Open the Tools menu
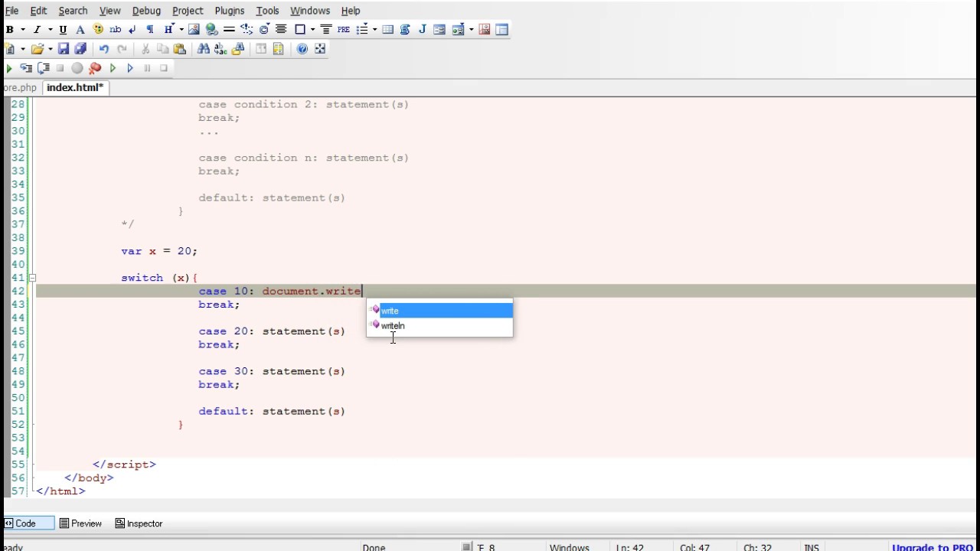 pyautogui.click(x=267, y=11)
